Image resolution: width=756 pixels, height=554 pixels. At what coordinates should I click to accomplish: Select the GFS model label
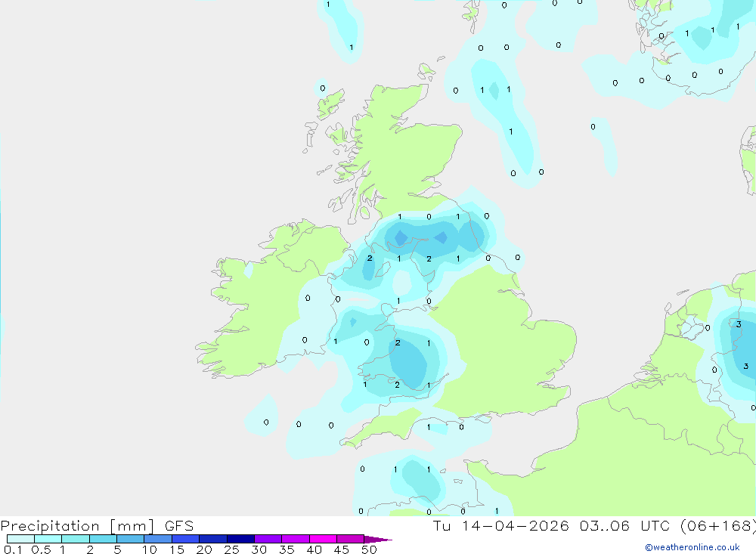click(179, 526)
